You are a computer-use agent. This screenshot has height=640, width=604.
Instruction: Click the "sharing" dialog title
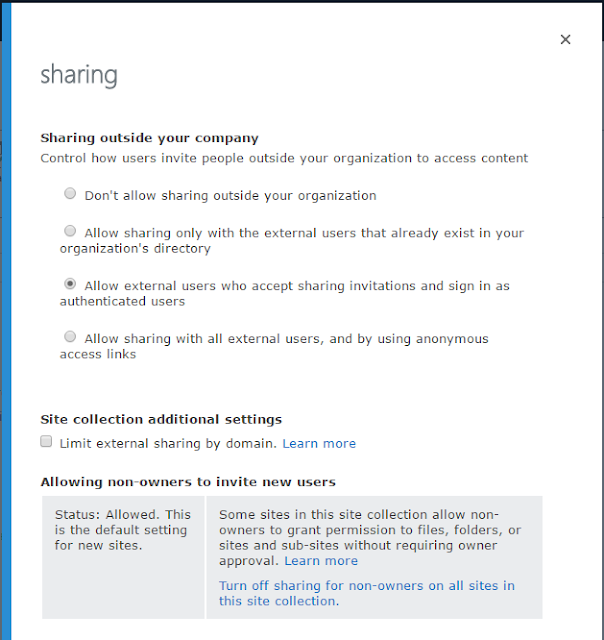point(79,76)
